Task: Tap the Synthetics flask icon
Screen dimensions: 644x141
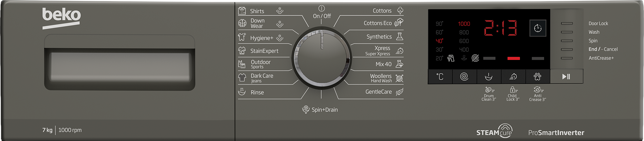Action: click(400, 36)
